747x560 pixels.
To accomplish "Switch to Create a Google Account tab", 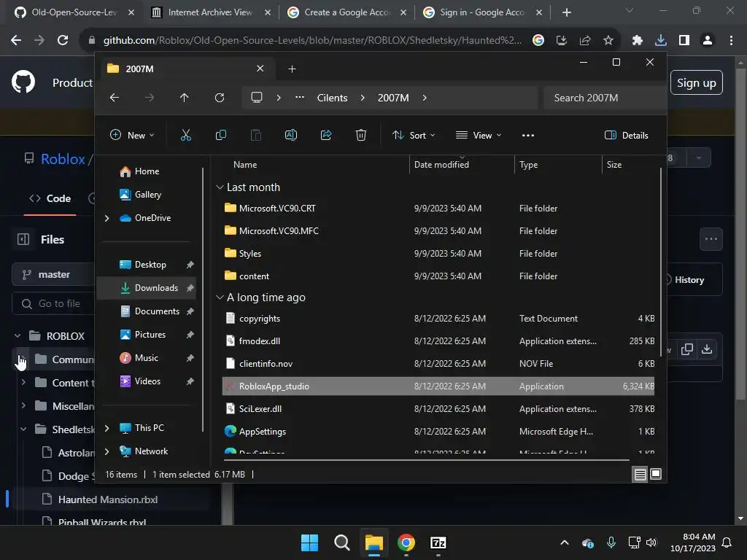I will 347,12.
